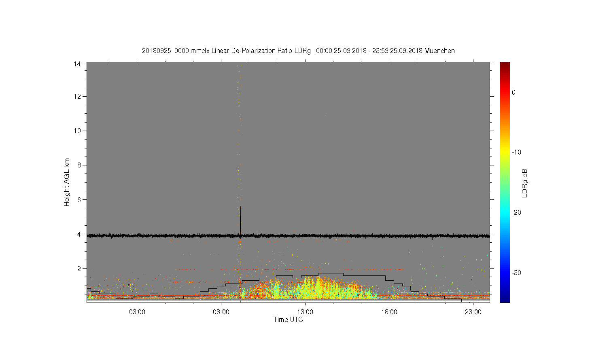The image size is (607, 364).
Task: Click the colorbar value label -30
Action: (516, 273)
